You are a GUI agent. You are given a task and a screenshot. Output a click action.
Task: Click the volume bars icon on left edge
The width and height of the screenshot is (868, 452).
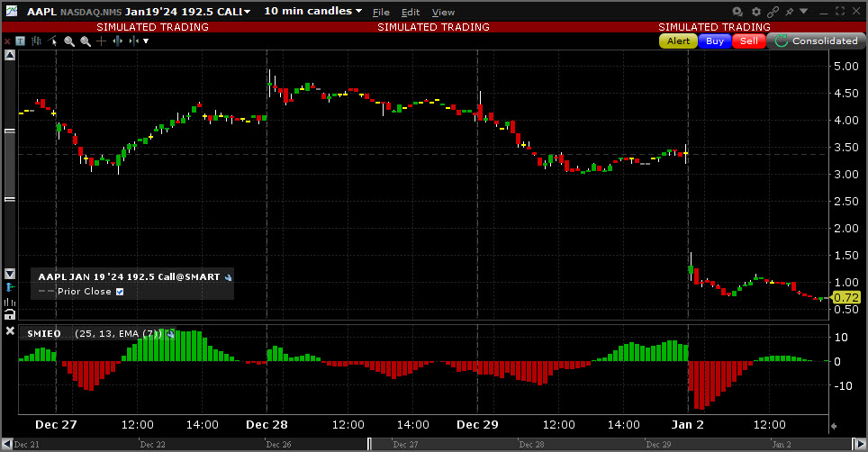(10, 302)
